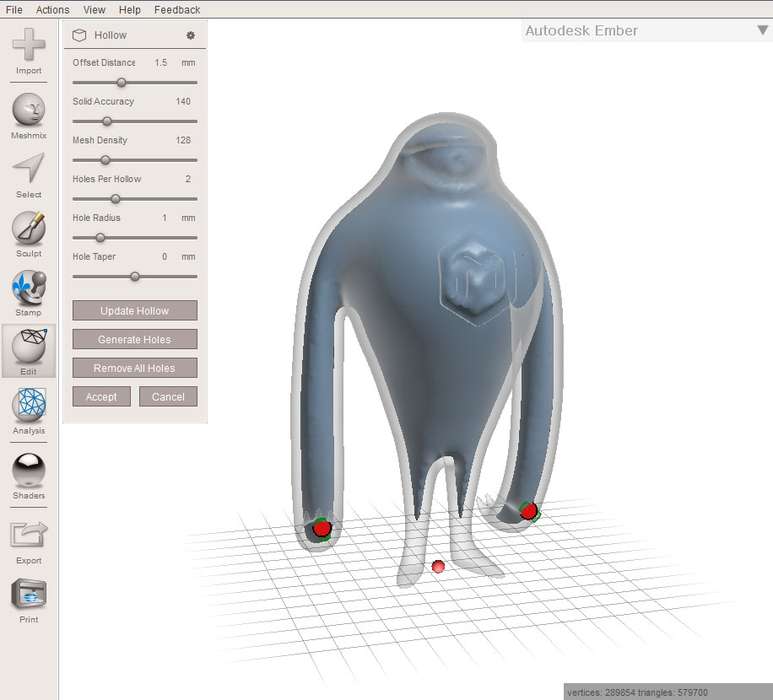Open the Stamp tool
The image size is (773, 700).
pos(29,287)
